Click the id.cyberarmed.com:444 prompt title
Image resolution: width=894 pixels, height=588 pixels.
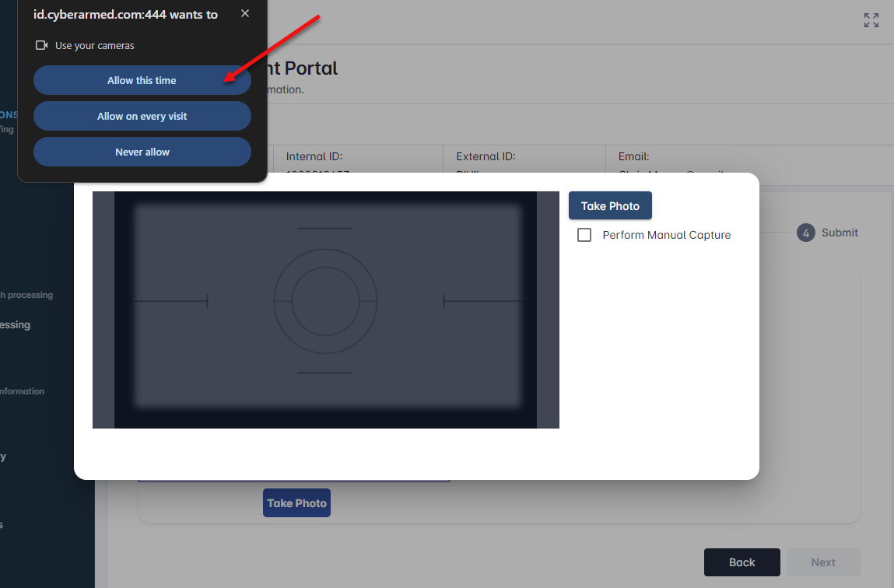click(125, 15)
